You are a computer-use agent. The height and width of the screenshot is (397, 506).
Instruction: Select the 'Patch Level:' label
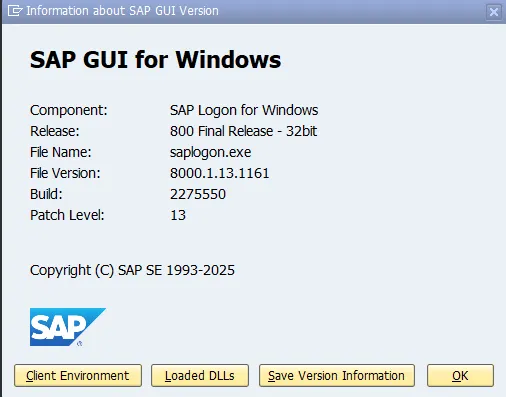coord(67,215)
